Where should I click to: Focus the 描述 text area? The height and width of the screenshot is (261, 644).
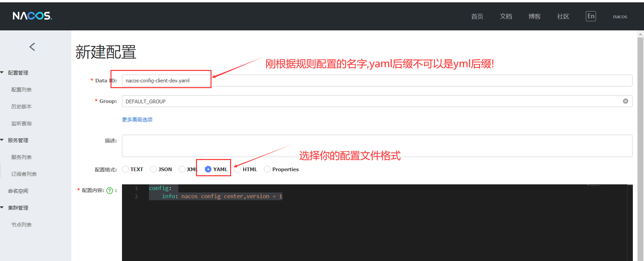point(377,146)
